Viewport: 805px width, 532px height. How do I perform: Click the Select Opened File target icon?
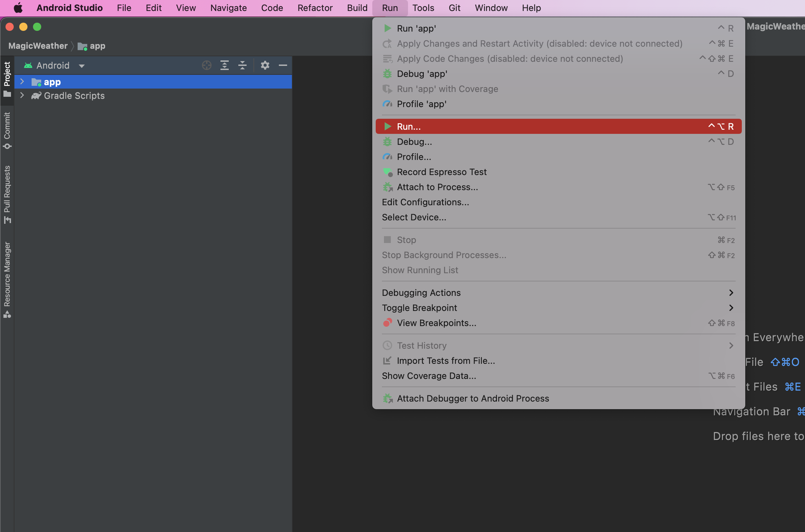pyautogui.click(x=206, y=65)
